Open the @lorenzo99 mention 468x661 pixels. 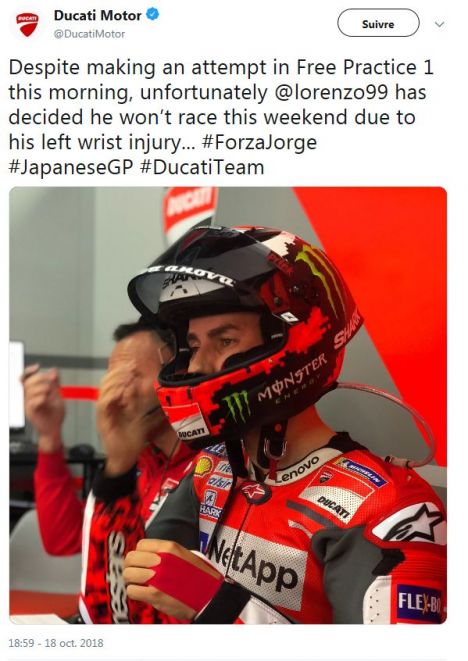[x=331, y=92]
